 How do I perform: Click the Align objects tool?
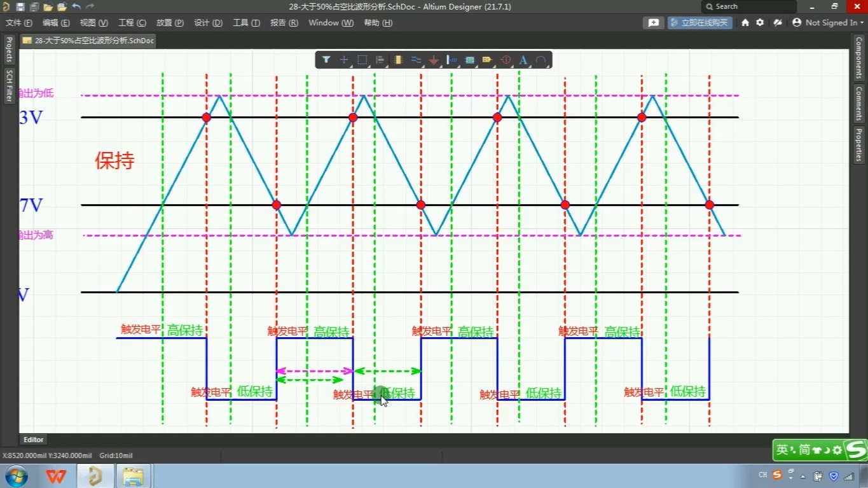point(380,60)
